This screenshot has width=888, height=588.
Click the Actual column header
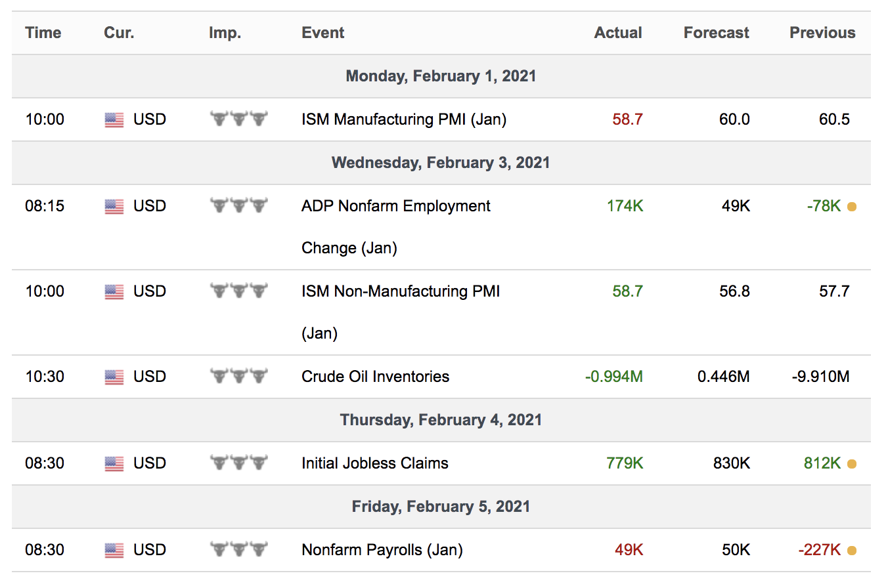coord(618,32)
